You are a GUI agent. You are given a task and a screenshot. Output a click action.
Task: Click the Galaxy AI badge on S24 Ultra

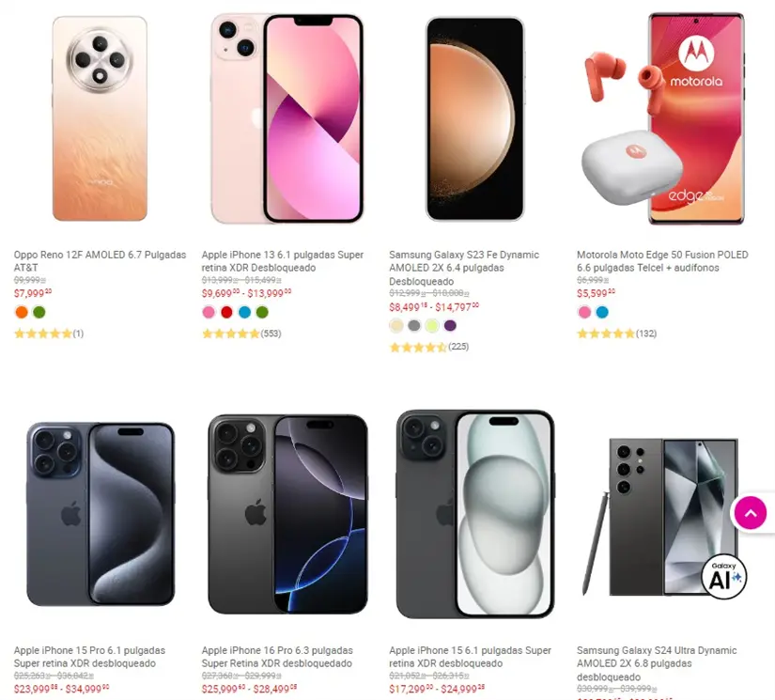click(x=723, y=576)
